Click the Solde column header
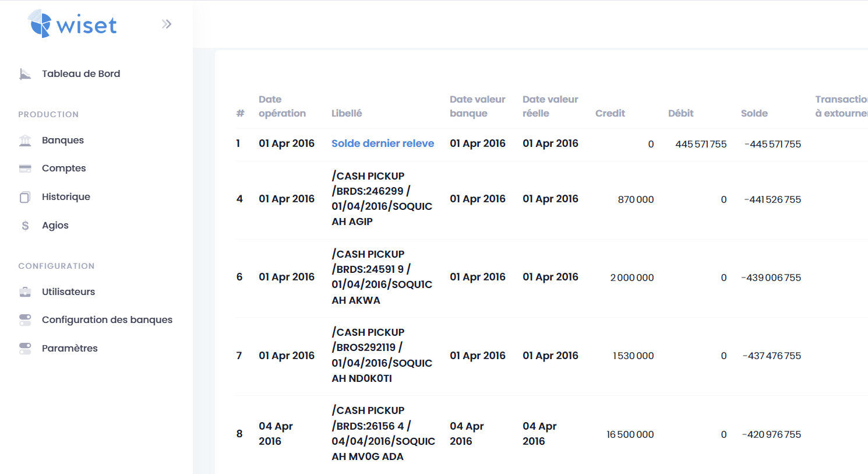The width and height of the screenshot is (868, 474). click(x=754, y=114)
